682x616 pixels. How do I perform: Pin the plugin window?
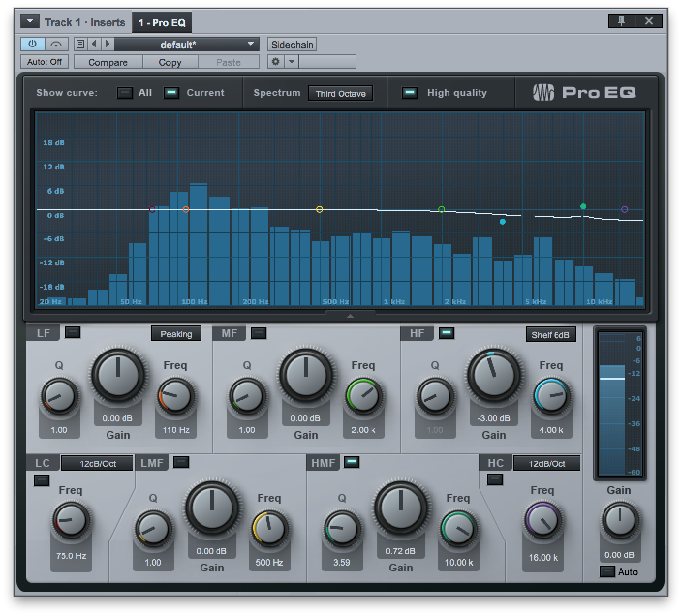621,21
